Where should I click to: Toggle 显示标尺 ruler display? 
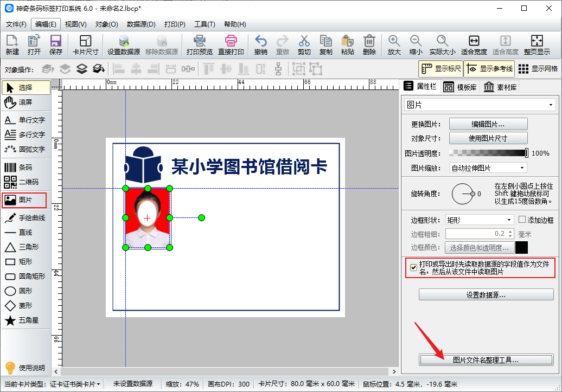tap(440, 69)
